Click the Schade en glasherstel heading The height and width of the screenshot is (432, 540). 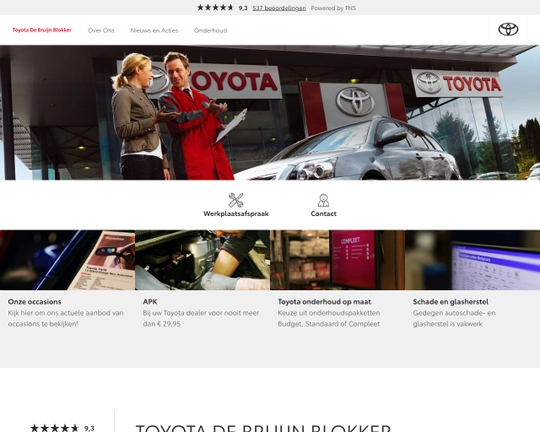tap(450, 302)
